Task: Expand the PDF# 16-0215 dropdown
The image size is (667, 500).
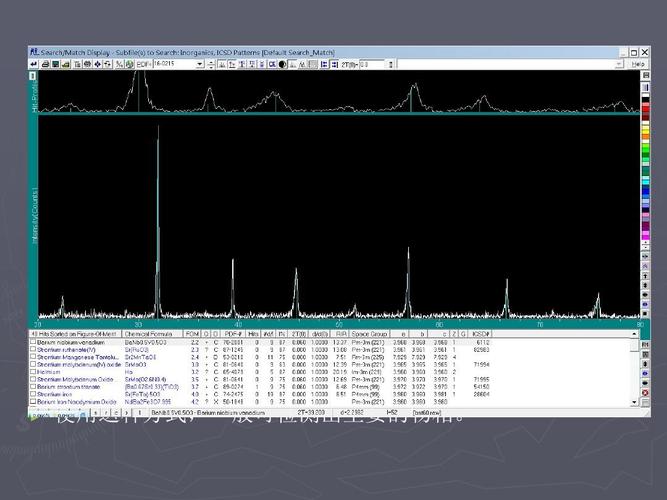Action: pos(200,63)
